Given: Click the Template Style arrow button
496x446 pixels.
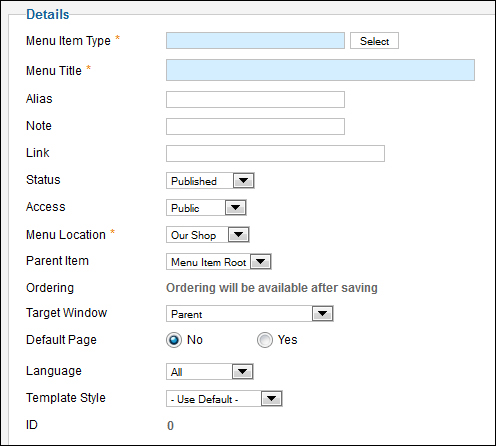Looking at the screenshot, I should pyautogui.click(x=272, y=399).
